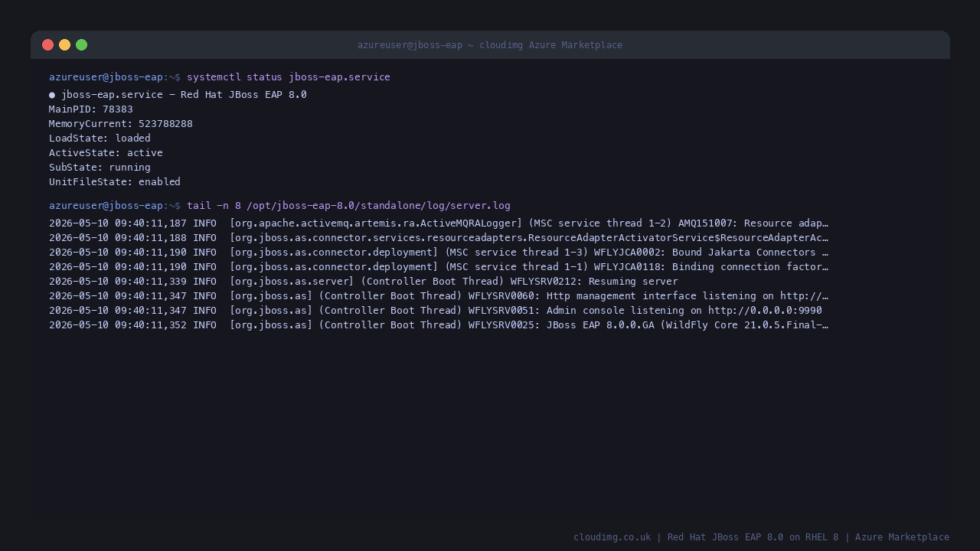Image resolution: width=980 pixels, height=551 pixels.
Task: Click the WFLYSRV0060 Http management interface log line
Action: tap(439, 296)
